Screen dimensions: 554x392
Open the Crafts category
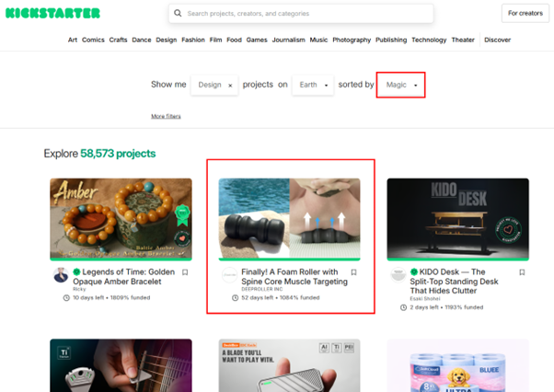[118, 40]
